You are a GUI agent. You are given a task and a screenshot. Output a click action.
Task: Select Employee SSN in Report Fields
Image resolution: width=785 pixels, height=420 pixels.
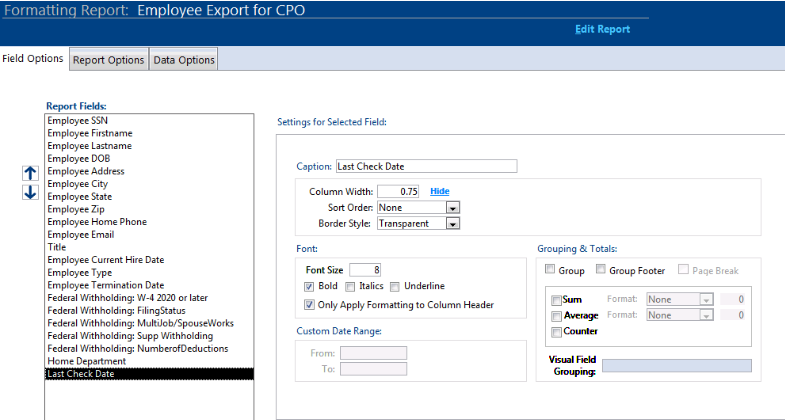coord(149,121)
